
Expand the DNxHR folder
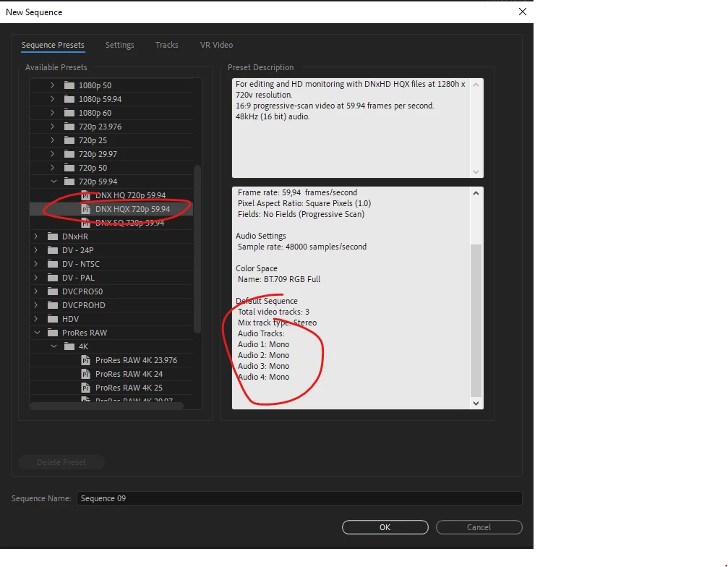pos(35,236)
